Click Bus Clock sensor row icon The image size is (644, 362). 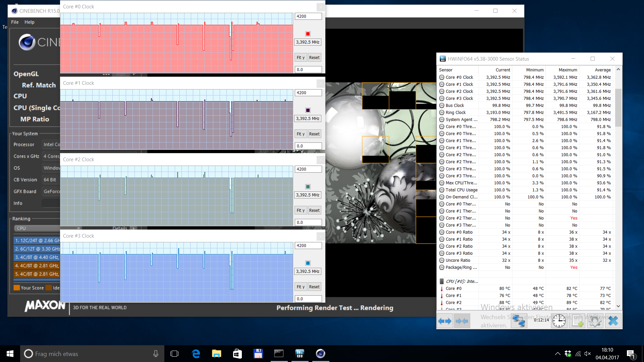(442, 106)
